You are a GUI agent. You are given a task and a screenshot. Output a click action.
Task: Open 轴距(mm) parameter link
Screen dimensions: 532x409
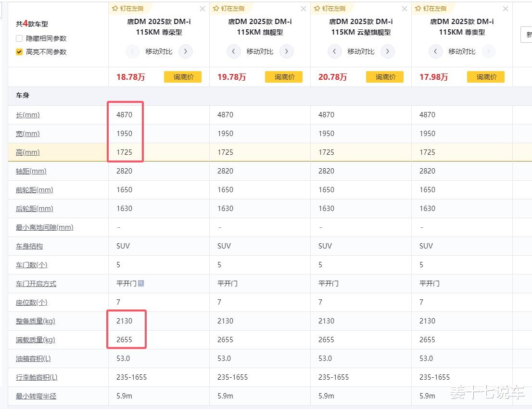[x=31, y=171]
